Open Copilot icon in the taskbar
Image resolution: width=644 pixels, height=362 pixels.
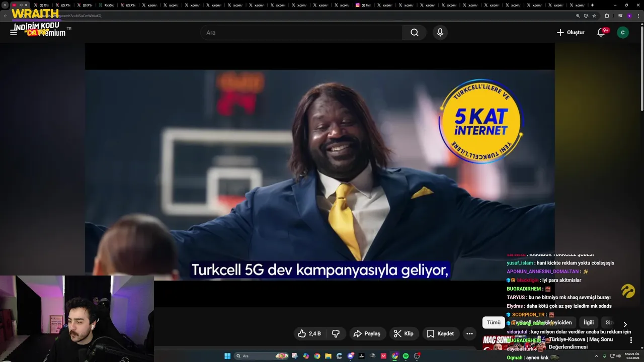306,356
